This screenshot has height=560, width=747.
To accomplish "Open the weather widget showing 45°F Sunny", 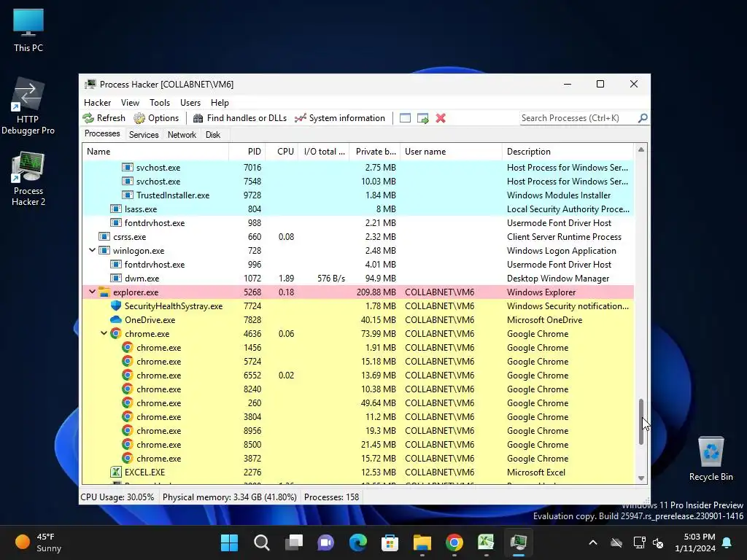I will pyautogui.click(x=38, y=542).
